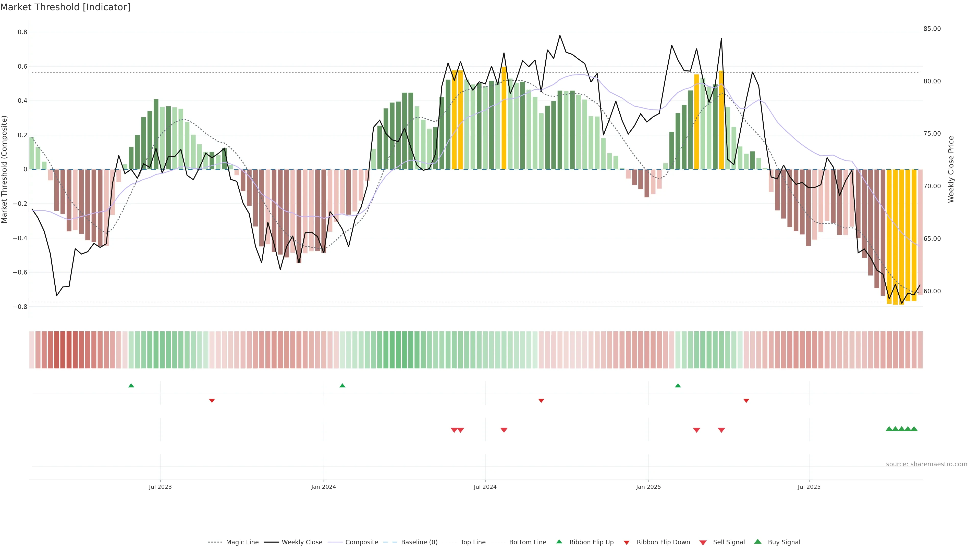980x551 pixels.
Task: Click the last Buy Signal triangle at far right
Action: (x=914, y=429)
